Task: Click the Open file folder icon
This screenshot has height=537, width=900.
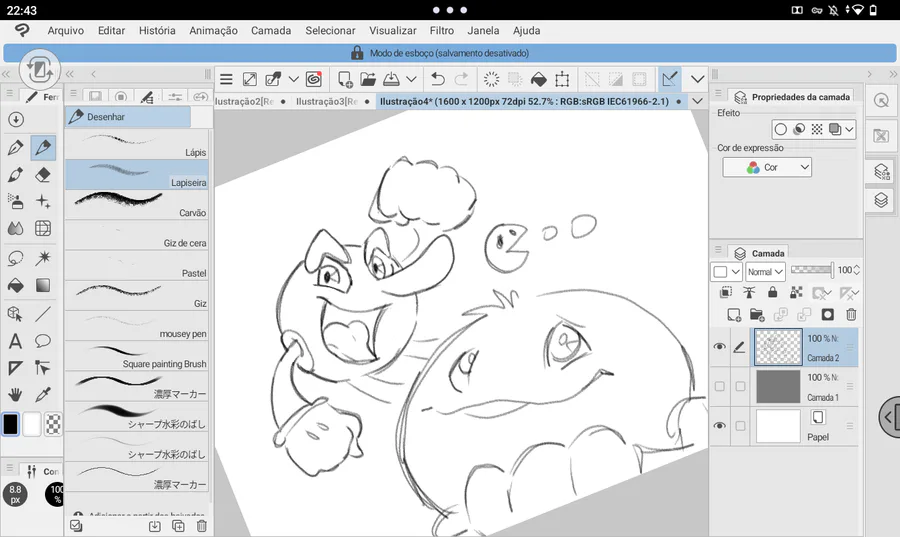Action: (368, 79)
